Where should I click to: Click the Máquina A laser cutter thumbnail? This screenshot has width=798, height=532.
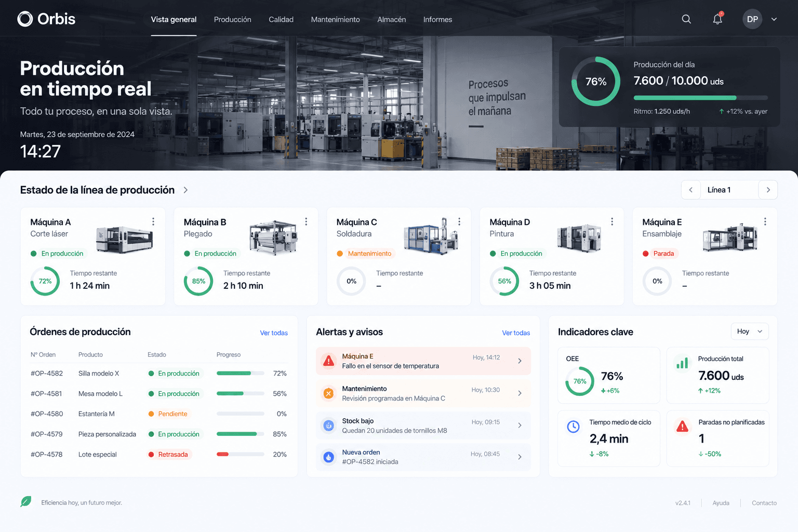point(125,239)
